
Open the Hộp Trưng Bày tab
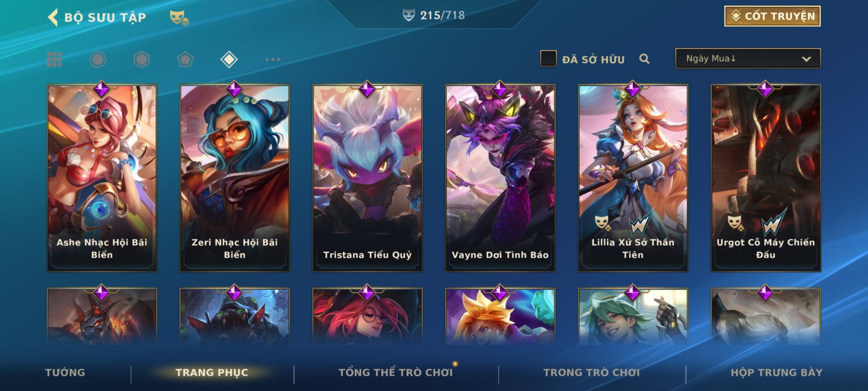click(x=776, y=373)
